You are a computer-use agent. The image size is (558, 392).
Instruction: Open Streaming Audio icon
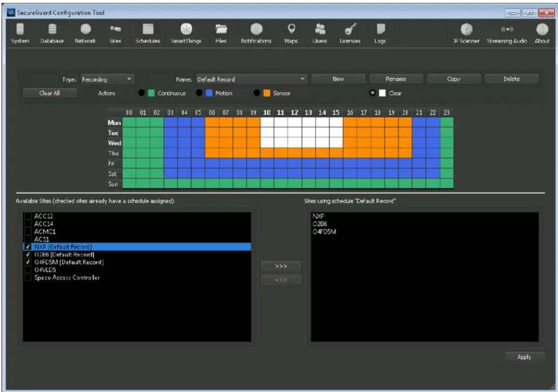click(x=507, y=33)
